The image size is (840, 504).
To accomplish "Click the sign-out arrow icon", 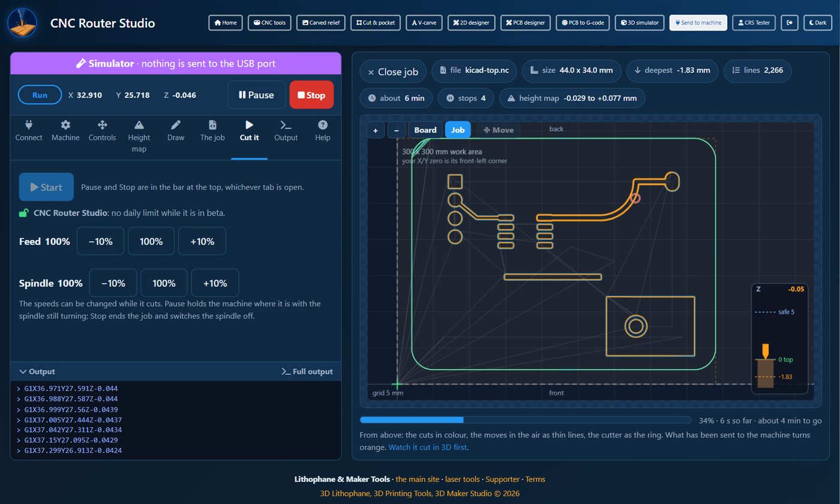I will pos(790,23).
